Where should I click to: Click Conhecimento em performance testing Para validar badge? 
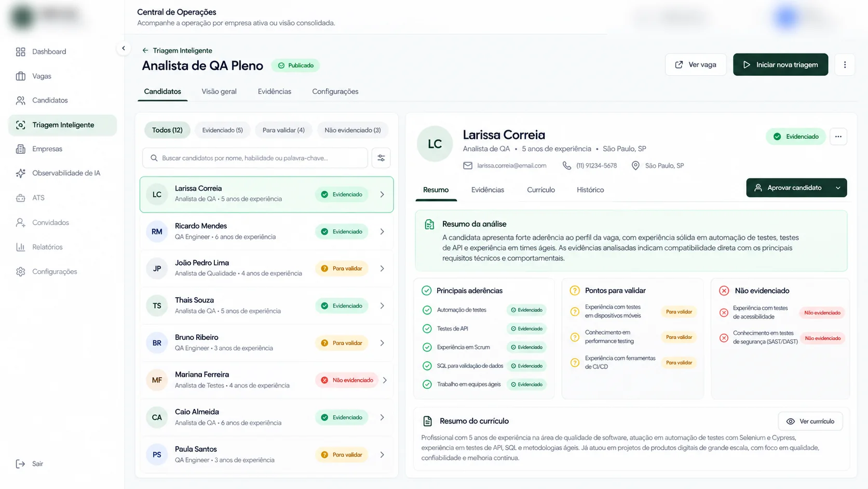click(679, 337)
